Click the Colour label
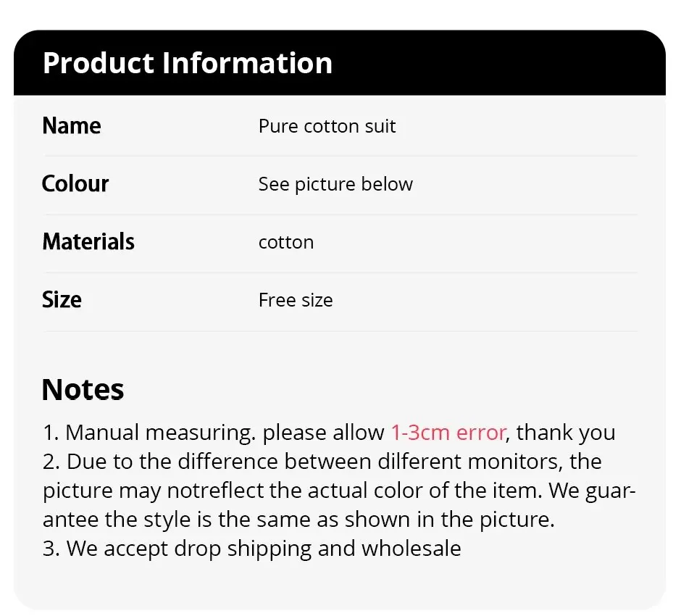The image size is (681, 616). coord(75,184)
